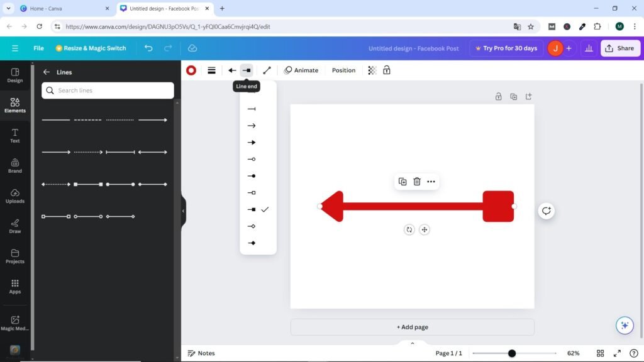This screenshot has height=362, width=644.
Task: Open the Text tab in sidebar
Action: (x=15, y=136)
